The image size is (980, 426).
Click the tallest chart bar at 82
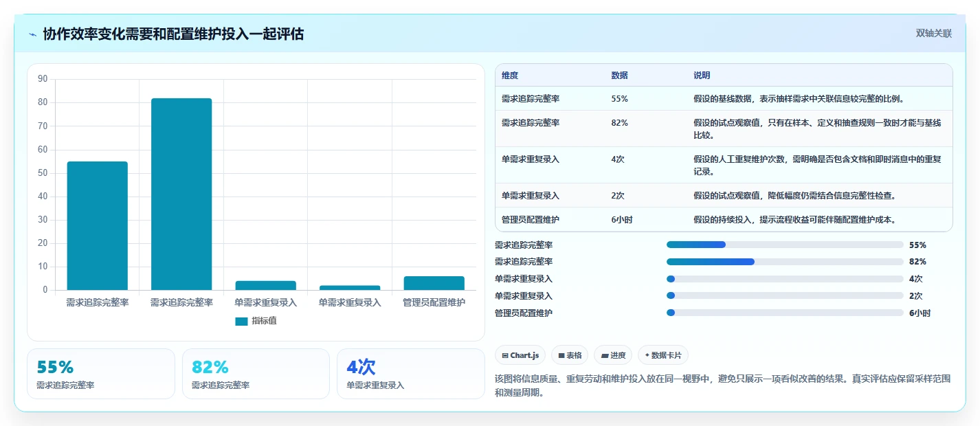pos(181,194)
